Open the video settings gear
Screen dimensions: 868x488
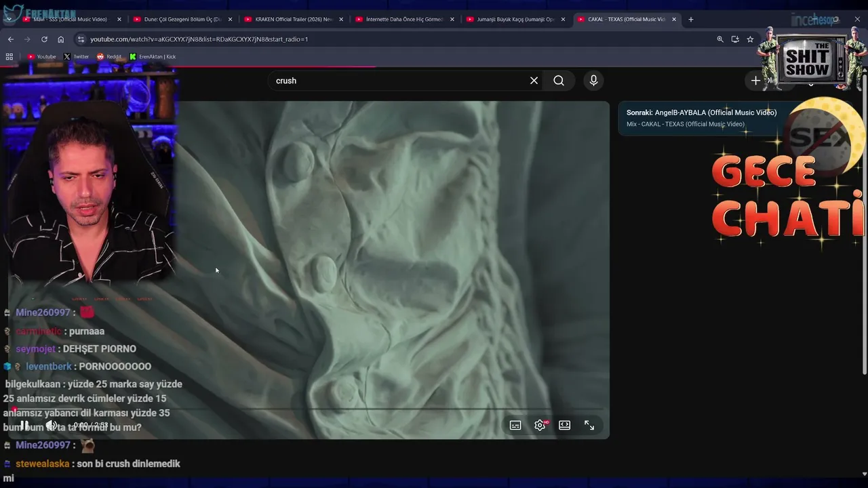pyautogui.click(x=540, y=425)
